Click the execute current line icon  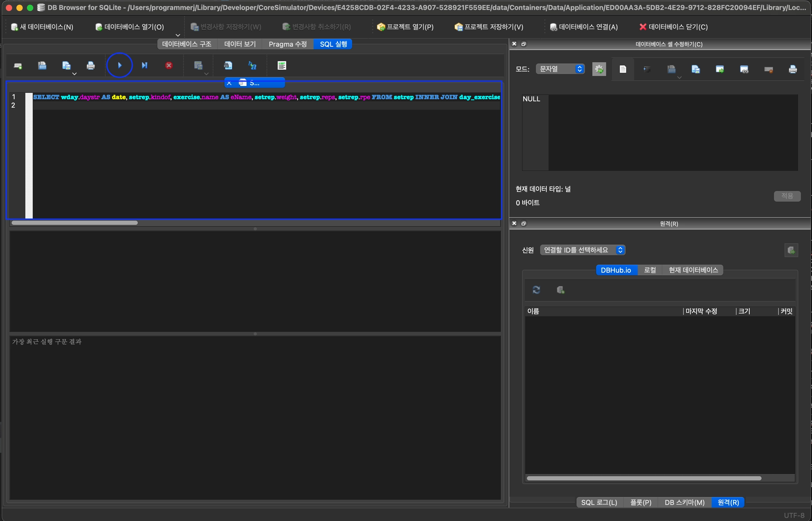[x=144, y=65]
